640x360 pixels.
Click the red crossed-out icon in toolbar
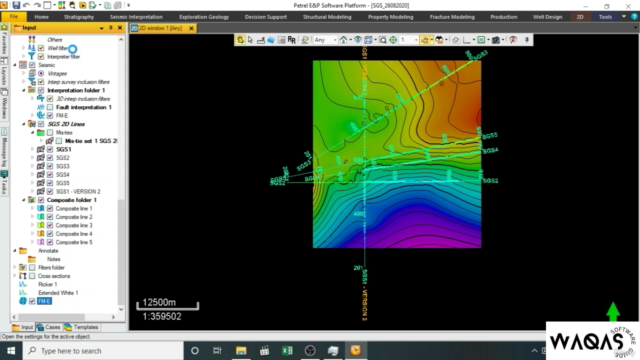[x=513, y=40]
